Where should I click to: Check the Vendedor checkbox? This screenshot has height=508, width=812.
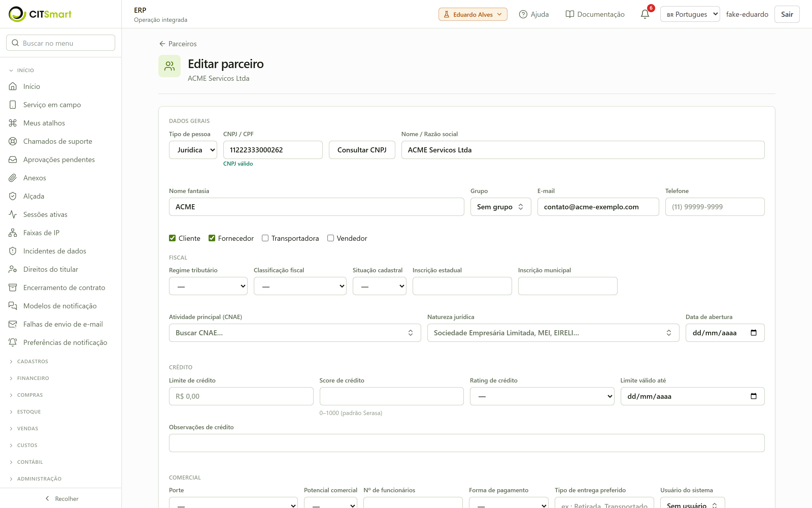pyautogui.click(x=330, y=238)
